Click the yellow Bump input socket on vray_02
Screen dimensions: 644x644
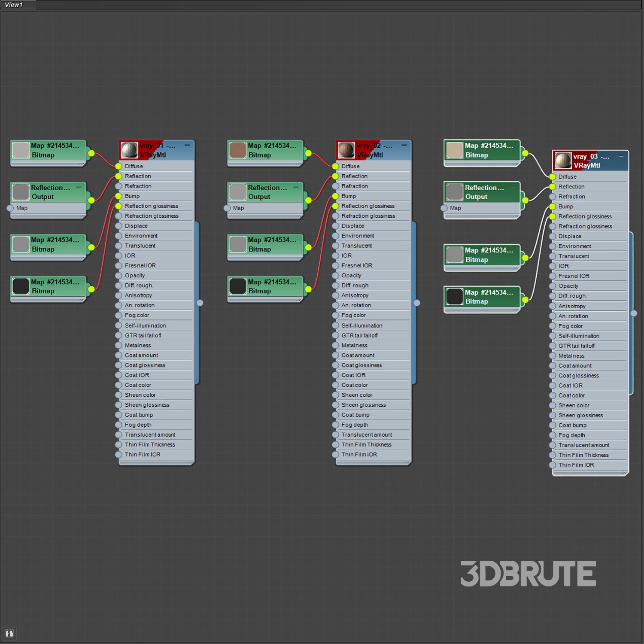pos(335,196)
